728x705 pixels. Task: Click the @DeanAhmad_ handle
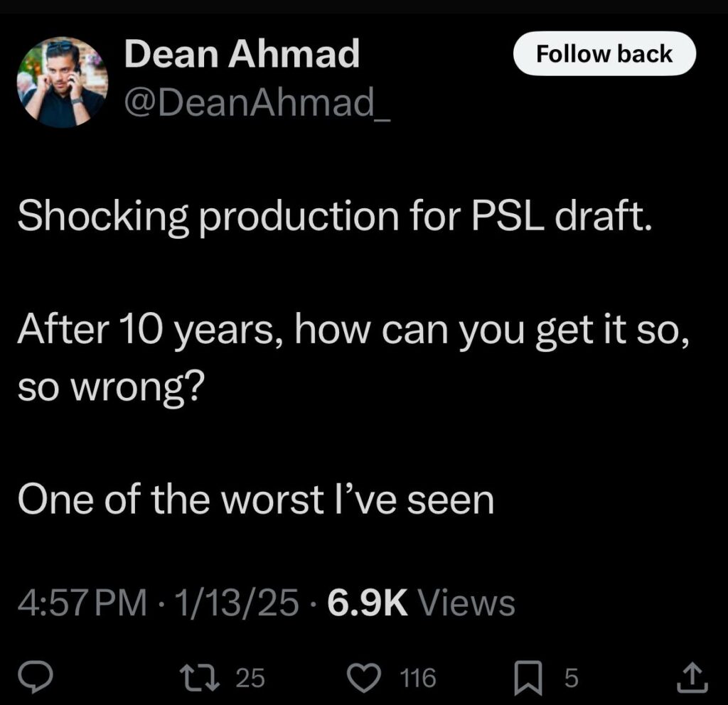[x=257, y=104]
